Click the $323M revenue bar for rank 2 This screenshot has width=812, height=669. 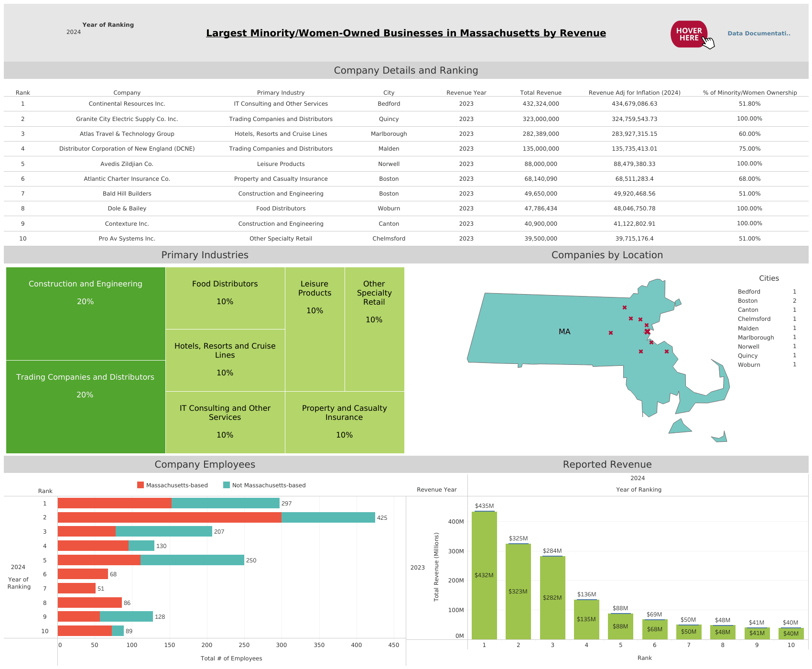[x=518, y=592]
